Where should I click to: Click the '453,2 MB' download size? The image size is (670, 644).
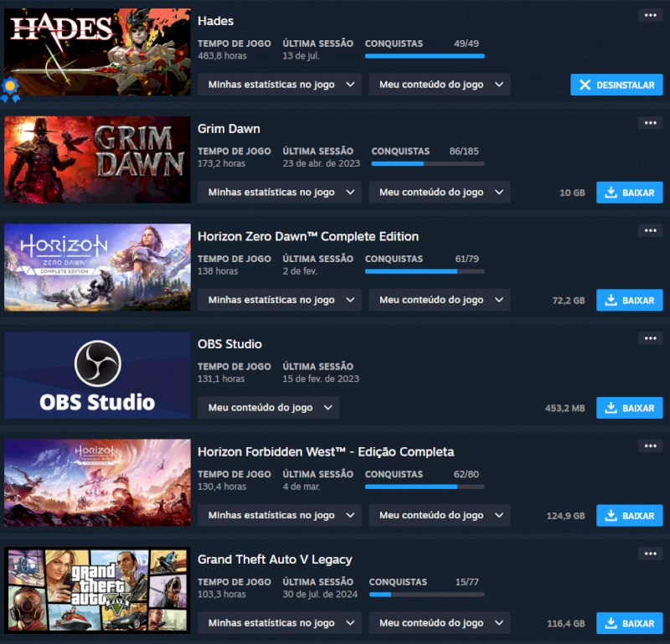click(x=564, y=408)
